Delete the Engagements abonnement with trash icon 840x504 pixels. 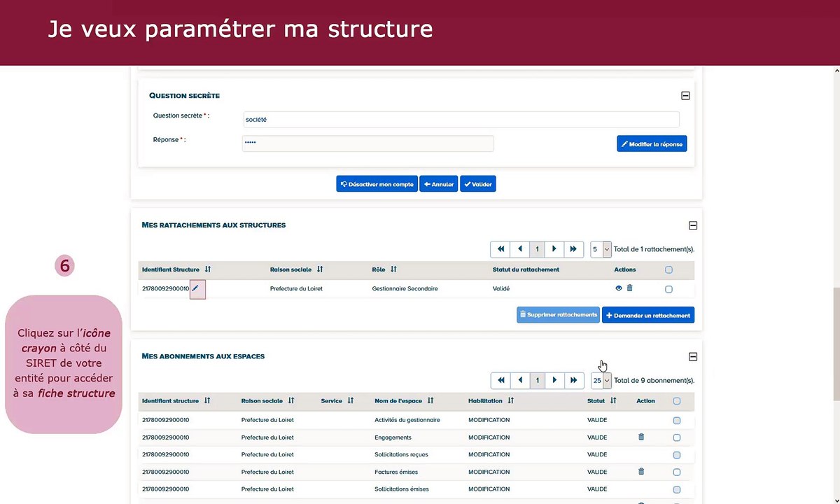pos(641,437)
